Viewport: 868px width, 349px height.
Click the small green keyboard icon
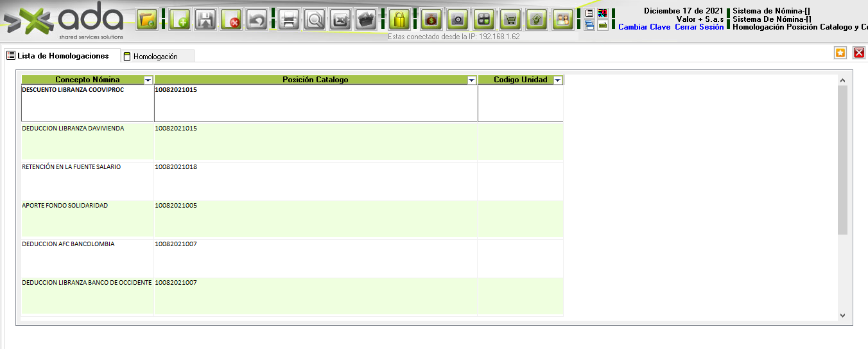603,26
